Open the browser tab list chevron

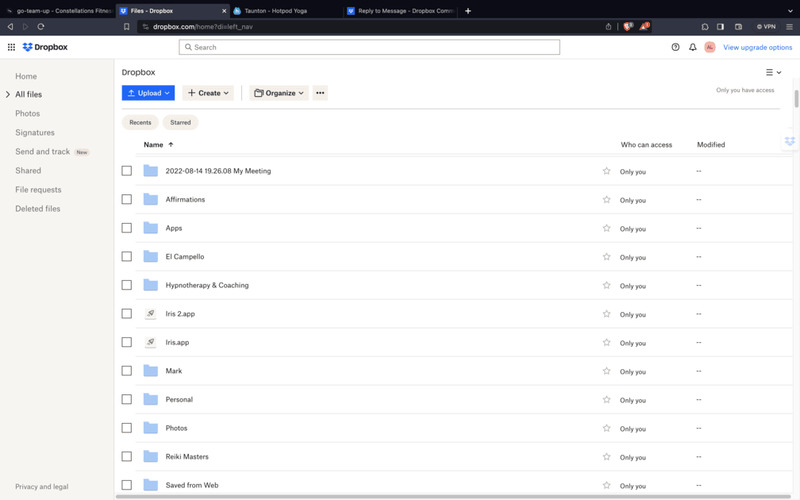tap(790, 11)
